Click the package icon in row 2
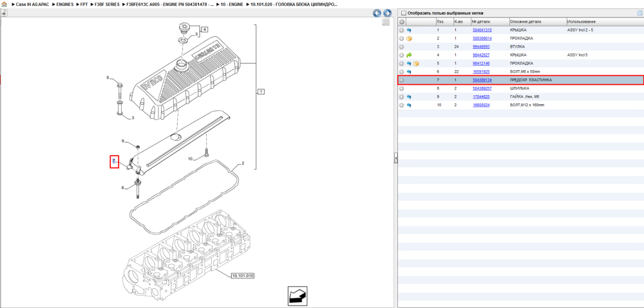This screenshot has width=644, height=308. point(409,39)
